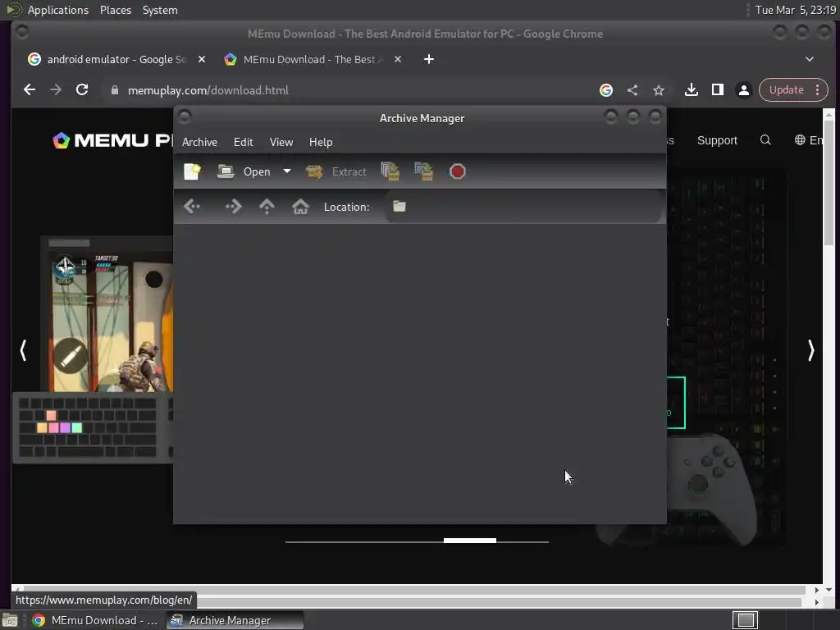
Task: Click the date and time clock
Action: tap(796, 10)
